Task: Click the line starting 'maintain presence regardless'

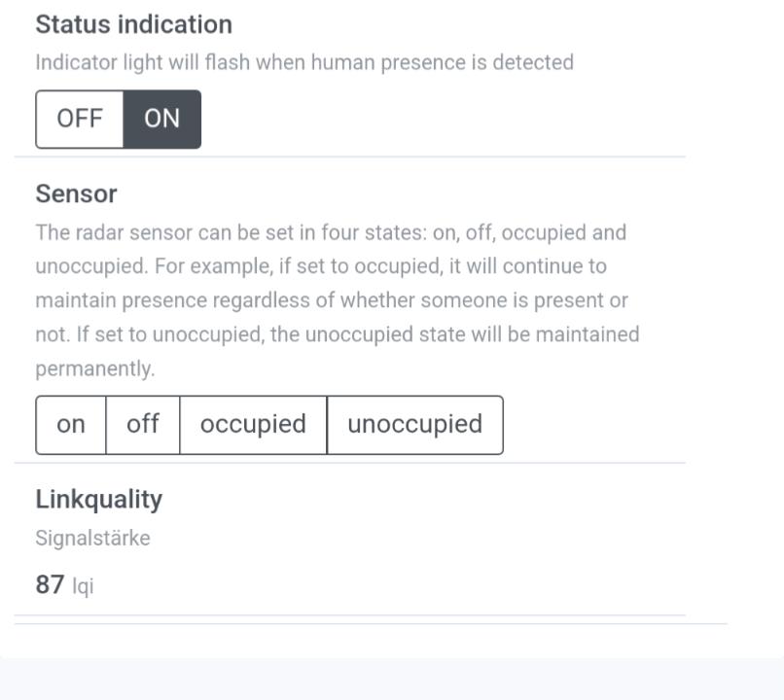Action: coord(331,300)
